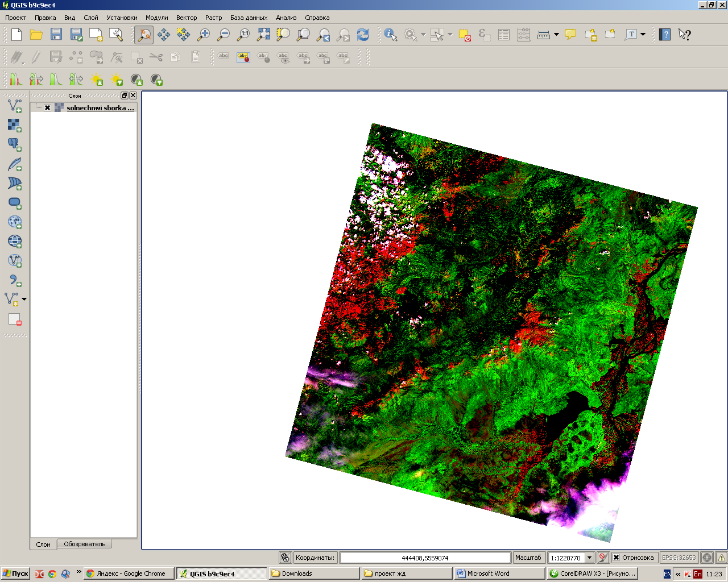Screen dimensions: 728x582
Task: Expand the text annotation dropdown arrow
Action: pos(643,34)
